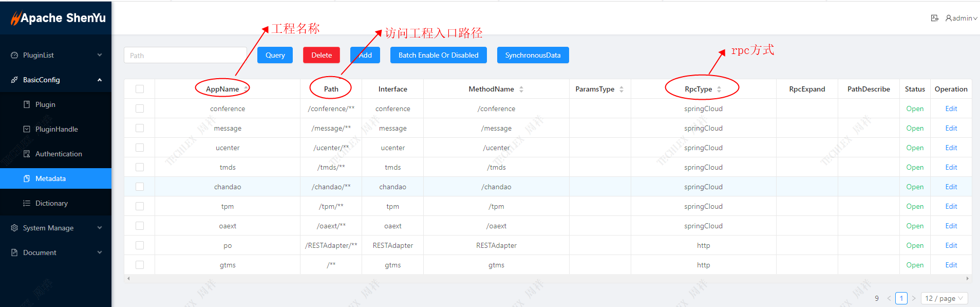Open the Dictionary menu item
The width and height of the screenshot is (980, 307).
click(x=55, y=203)
